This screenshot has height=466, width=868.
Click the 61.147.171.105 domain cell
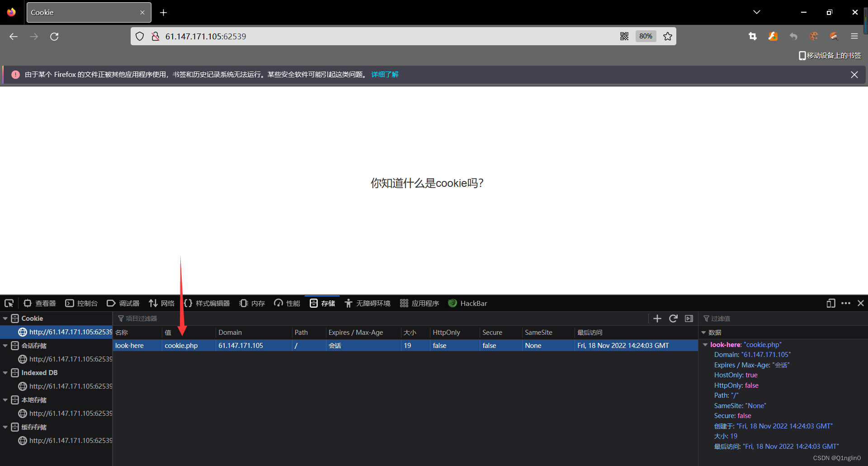pos(254,346)
